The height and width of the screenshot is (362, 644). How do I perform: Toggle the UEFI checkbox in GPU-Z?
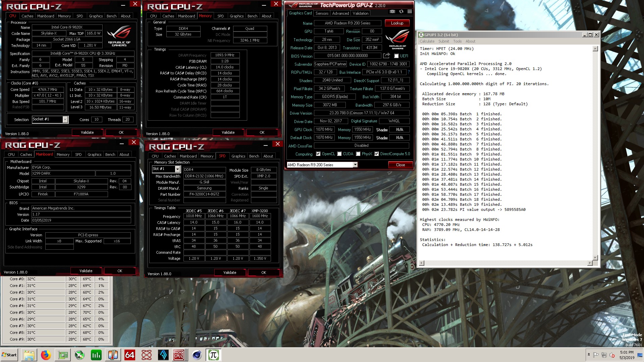tap(396, 56)
